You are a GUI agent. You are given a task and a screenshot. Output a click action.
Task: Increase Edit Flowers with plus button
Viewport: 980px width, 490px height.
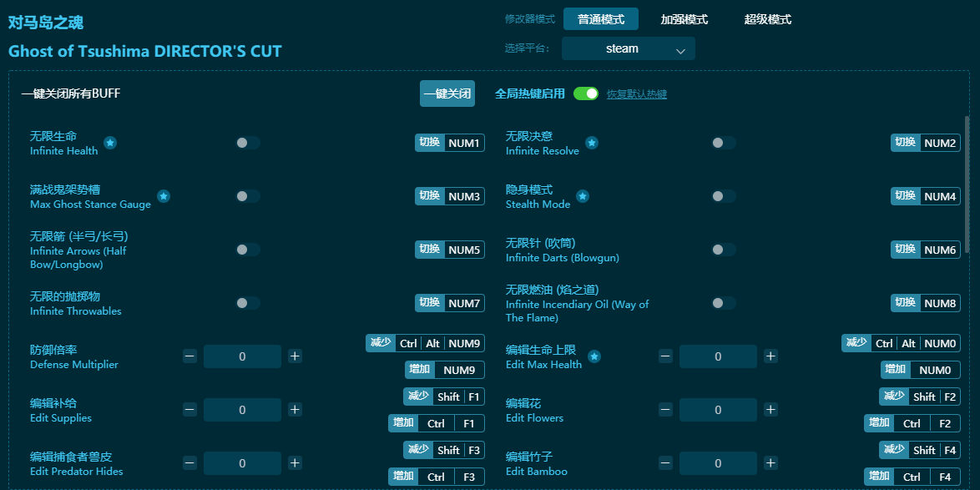coord(770,410)
